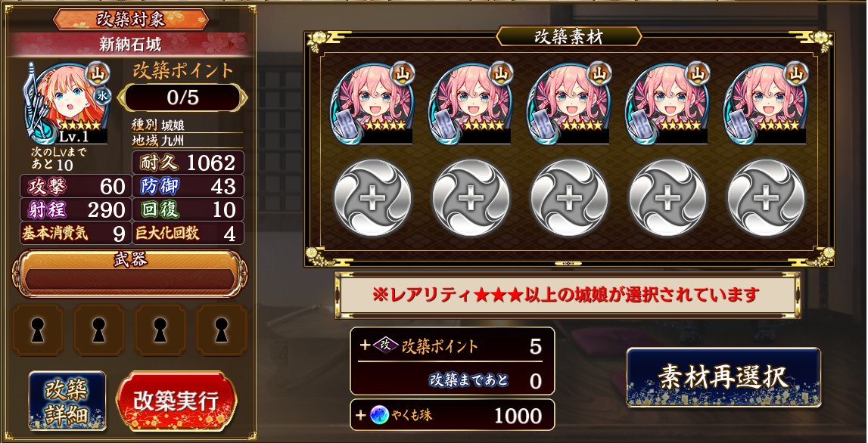Image resolution: width=868 pixels, height=443 pixels.
Task: Click the fourth locked keyhole slot
Action: (x=222, y=330)
